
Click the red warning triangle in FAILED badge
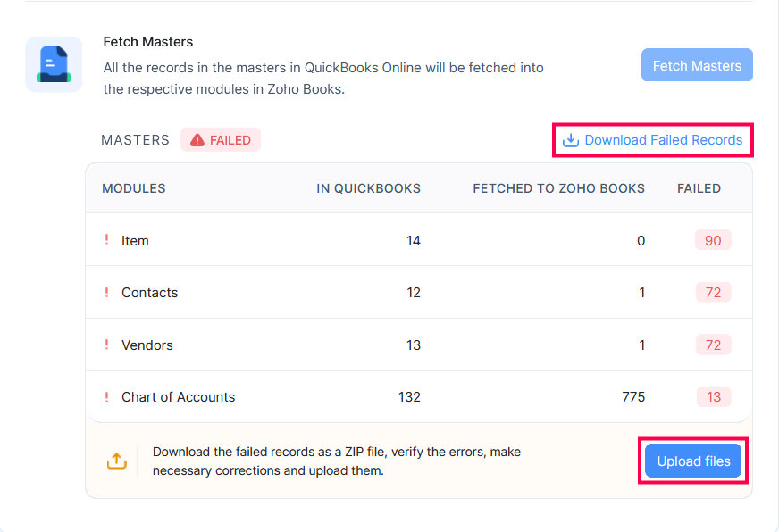tap(197, 140)
